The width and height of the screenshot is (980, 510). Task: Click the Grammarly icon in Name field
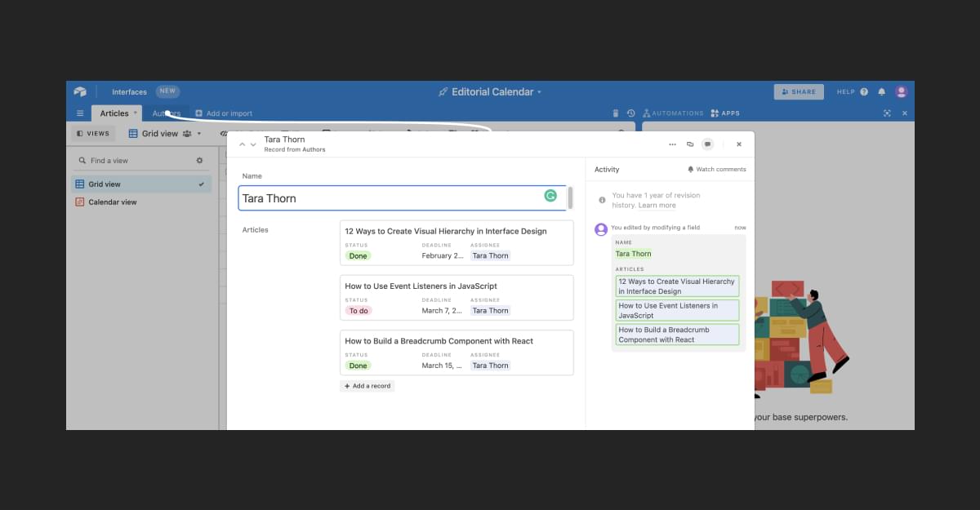[x=550, y=196]
